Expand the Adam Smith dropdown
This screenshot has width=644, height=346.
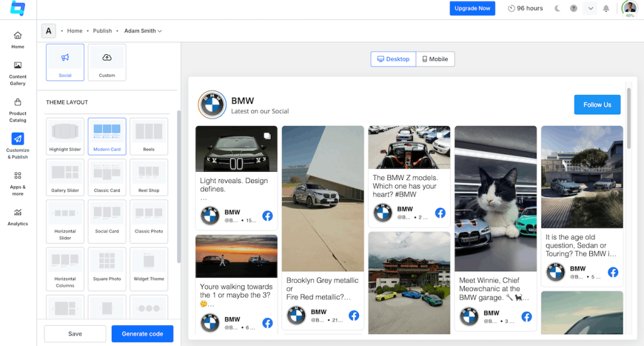(143, 31)
